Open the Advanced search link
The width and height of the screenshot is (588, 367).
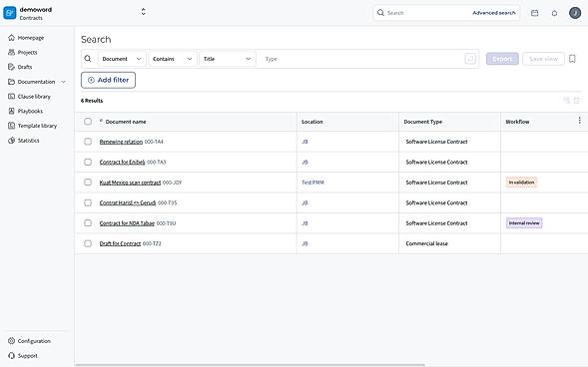[494, 13]
